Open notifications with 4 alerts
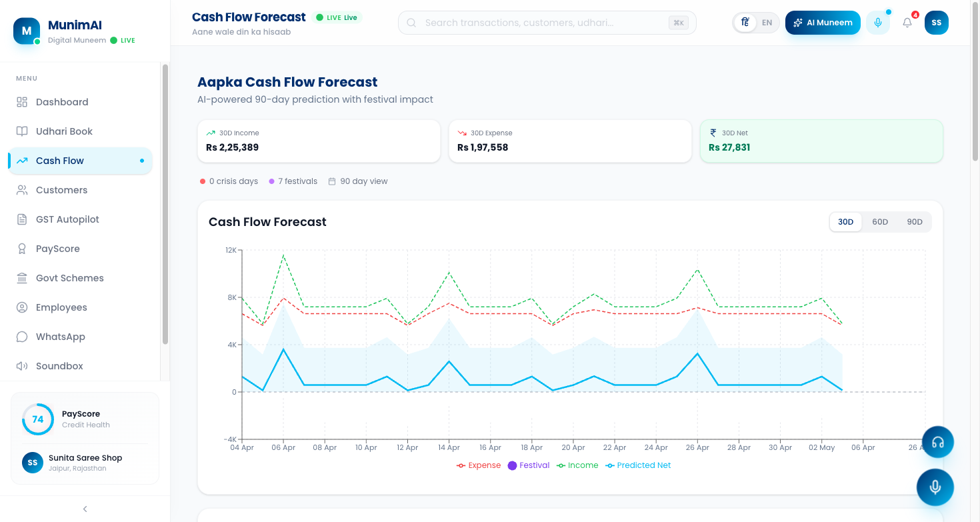 (907, 22)
